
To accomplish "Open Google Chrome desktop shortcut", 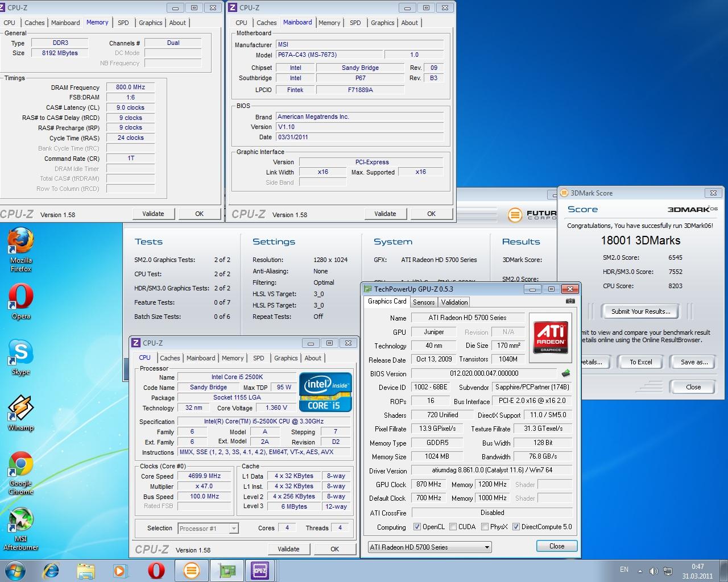I will (21, 473).
